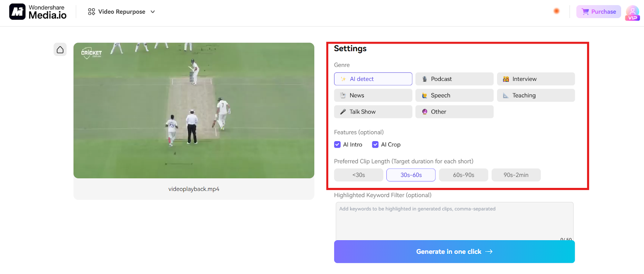Click the Wondershare Media.io logo
Screen dimensions: 644x274
38,12
